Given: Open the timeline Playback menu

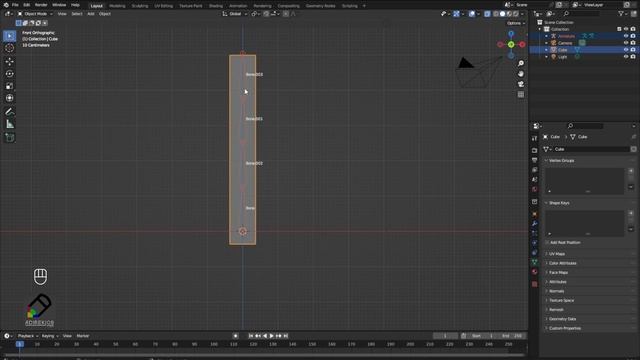Looking at the screenshot, I should [28, 336].
